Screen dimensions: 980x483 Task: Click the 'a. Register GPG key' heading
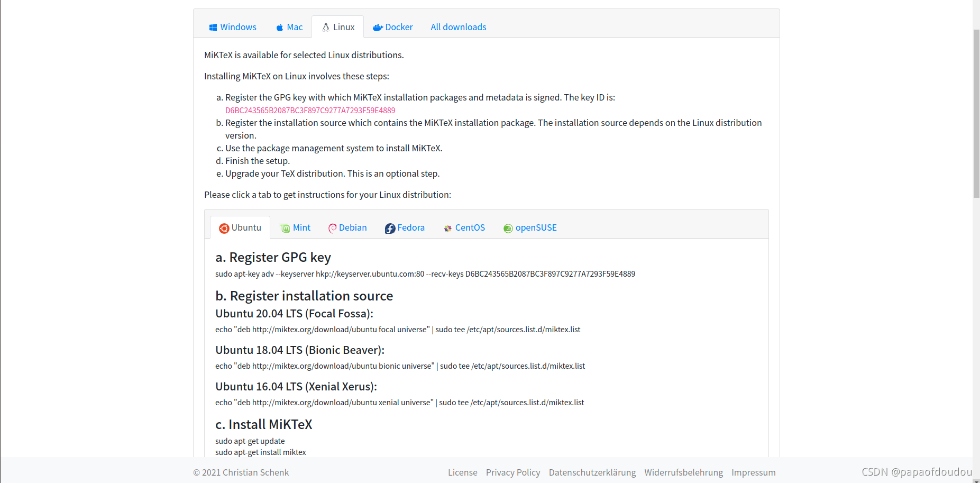click(x=273, y=257)
